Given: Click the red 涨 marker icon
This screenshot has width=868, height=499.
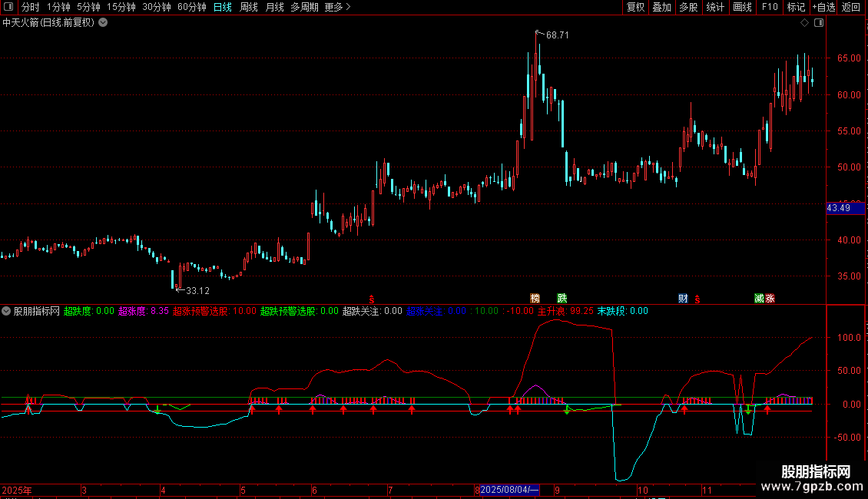Looking at the screenshot, I should (770, 298).
